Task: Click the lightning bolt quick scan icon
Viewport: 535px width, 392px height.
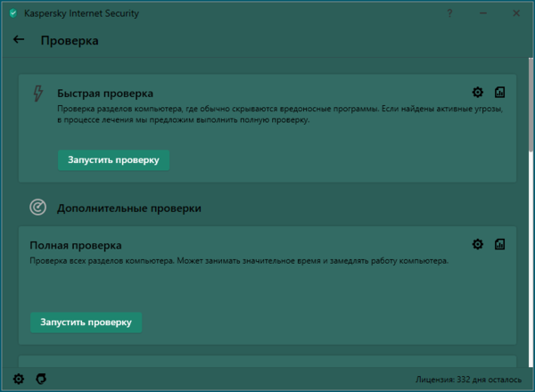Action: (37, 94)
